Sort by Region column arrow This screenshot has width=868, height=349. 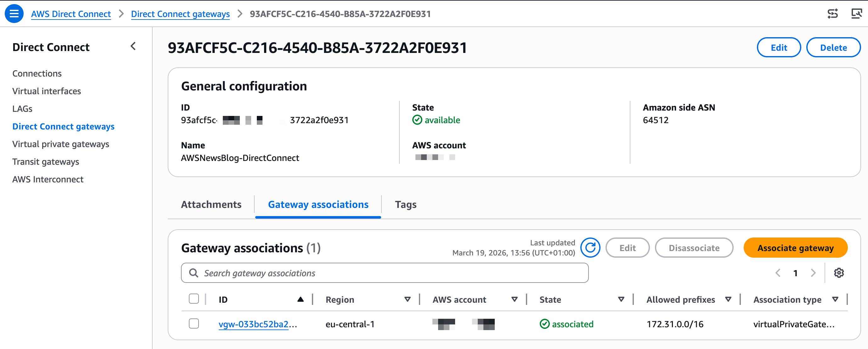click(407, 300)
